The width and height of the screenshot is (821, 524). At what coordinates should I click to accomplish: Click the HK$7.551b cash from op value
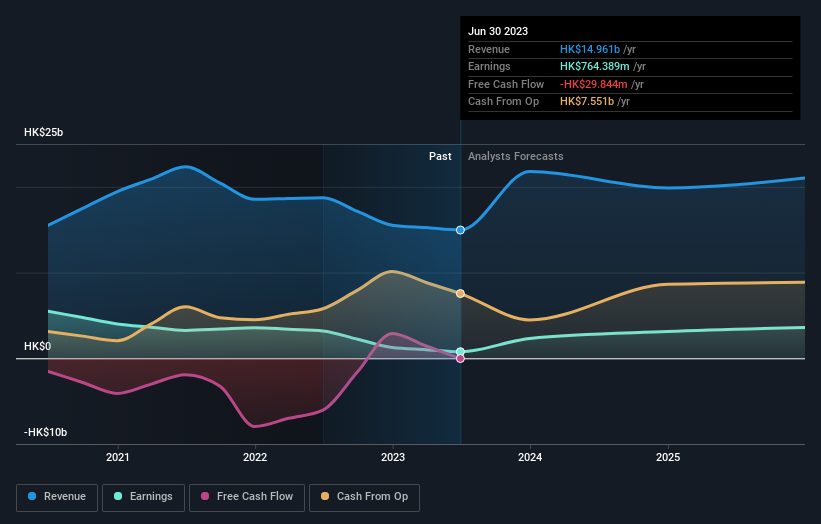(x=587, y=102)
